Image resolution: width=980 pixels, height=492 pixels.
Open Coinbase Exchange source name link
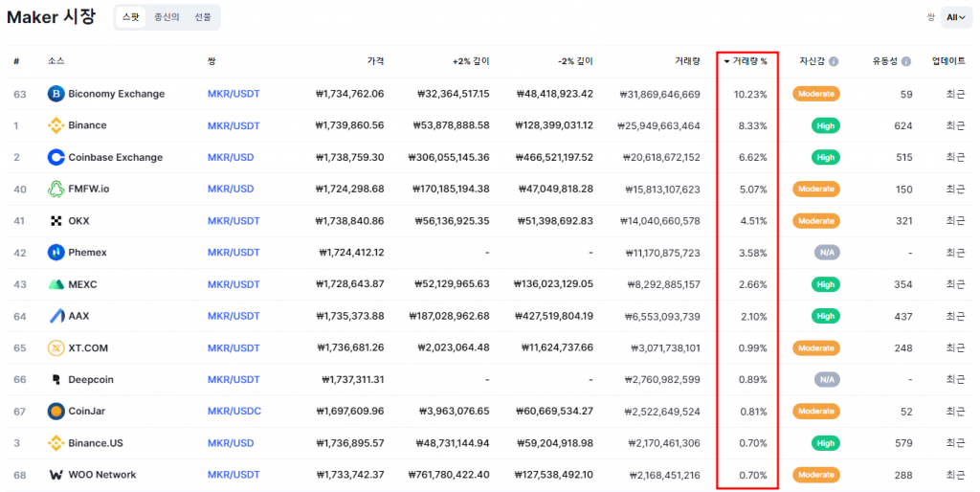click(x=116, y=158)
